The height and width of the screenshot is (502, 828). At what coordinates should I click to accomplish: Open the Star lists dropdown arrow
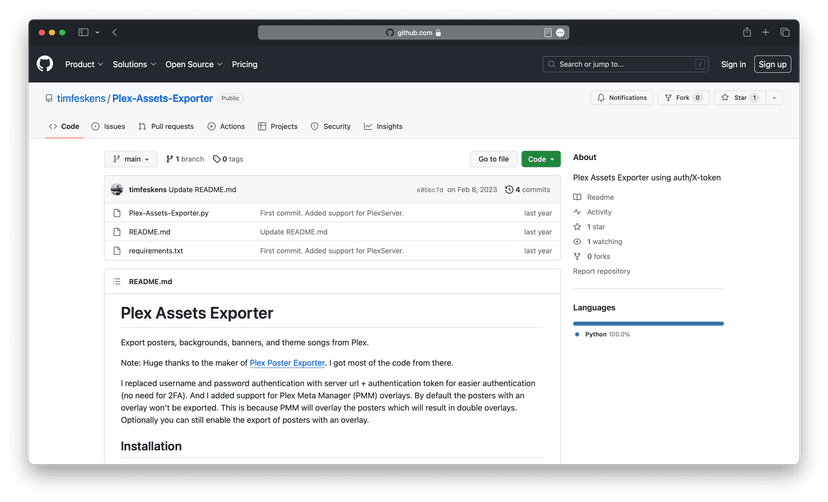tap(774, 98)
